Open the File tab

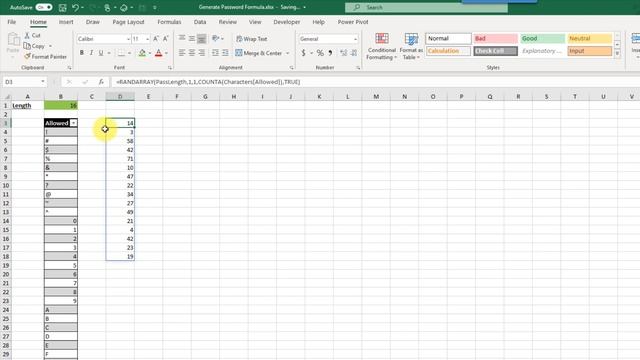coord(12,22)
